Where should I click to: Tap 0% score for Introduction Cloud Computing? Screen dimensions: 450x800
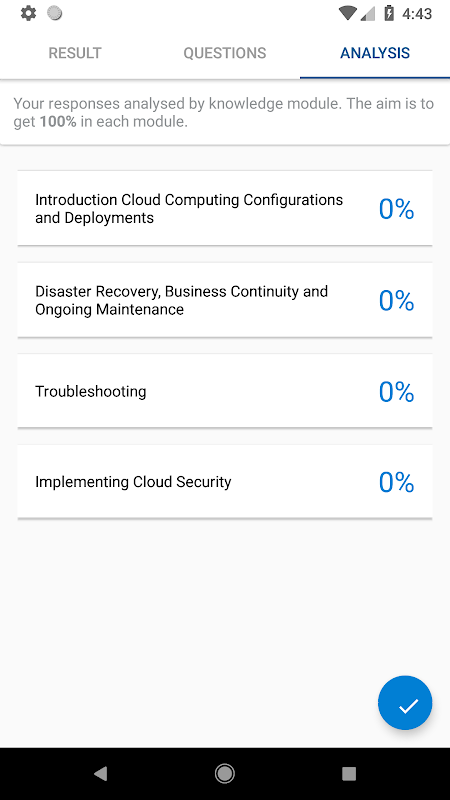(x=396, y=209)
